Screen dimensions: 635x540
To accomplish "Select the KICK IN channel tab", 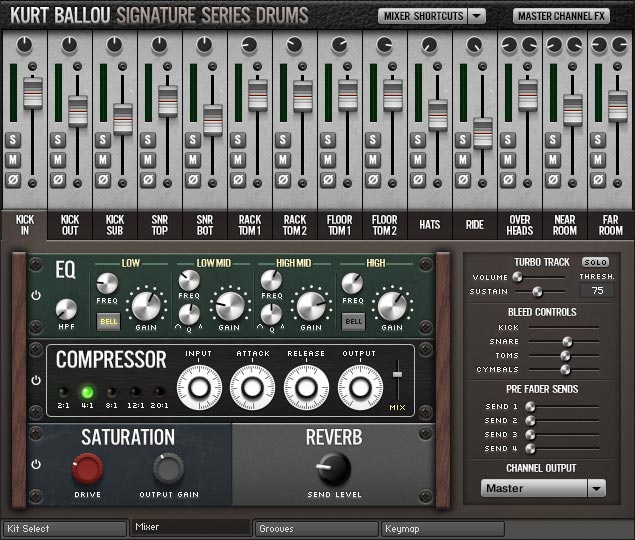I will 25,225.
